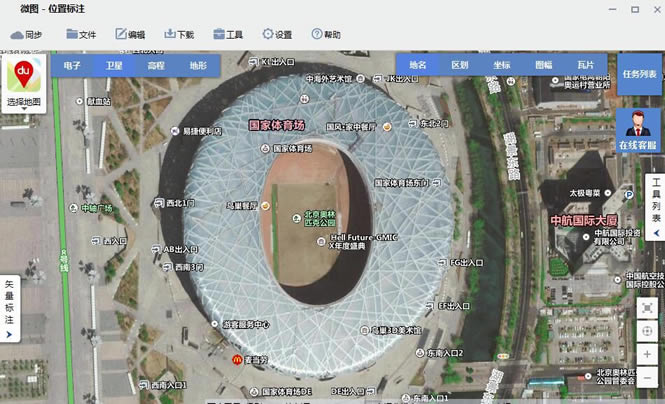Click the 西入口 entrance marker

pyautogui.click(x=96, y=241)
